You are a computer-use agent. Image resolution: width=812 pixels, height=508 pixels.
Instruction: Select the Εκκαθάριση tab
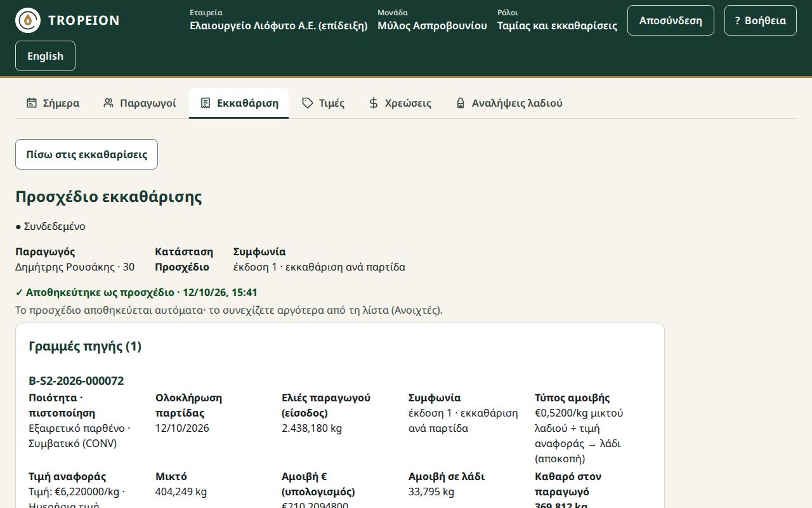click(x=239, y=103)
